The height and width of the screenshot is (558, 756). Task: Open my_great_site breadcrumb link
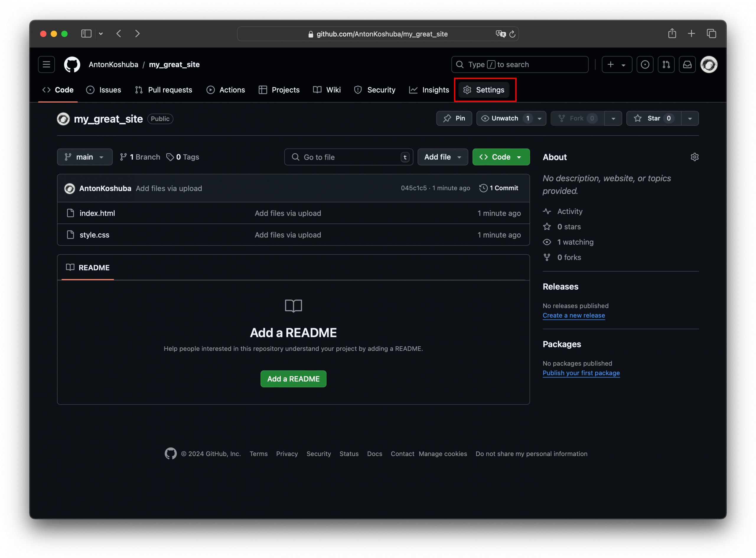coord(174,64)
